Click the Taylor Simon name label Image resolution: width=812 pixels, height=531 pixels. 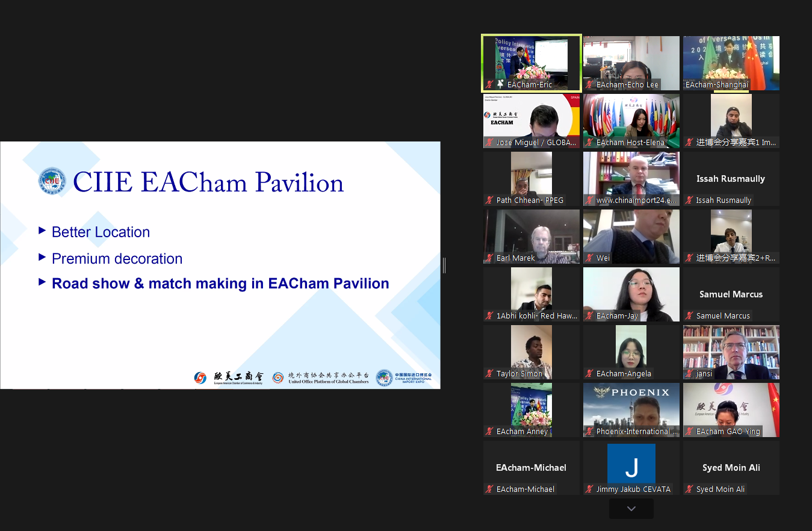pos(519,374)
